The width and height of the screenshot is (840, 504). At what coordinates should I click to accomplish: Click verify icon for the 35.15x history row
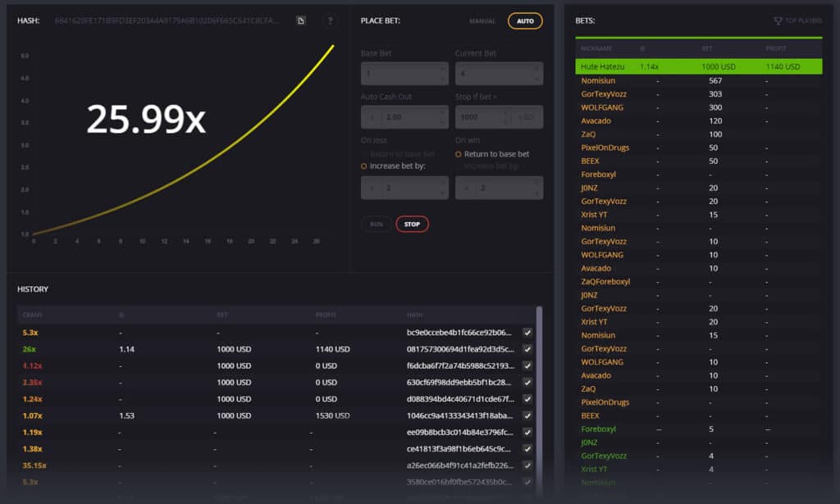tap(527, 465)
